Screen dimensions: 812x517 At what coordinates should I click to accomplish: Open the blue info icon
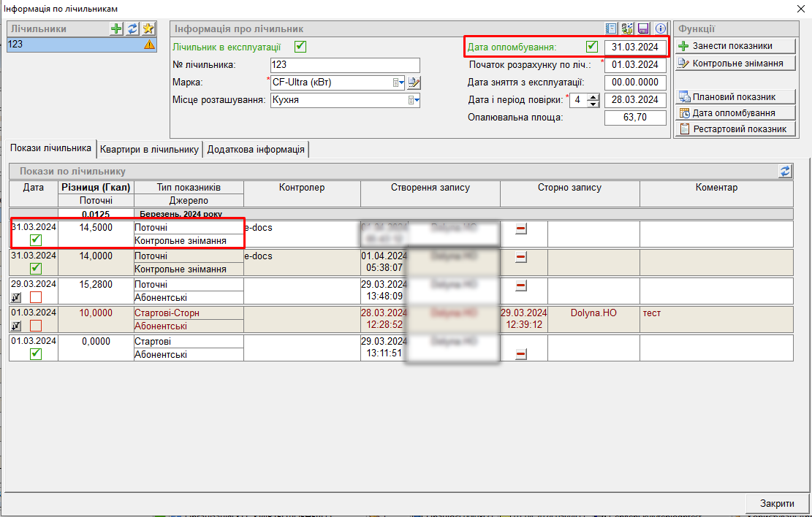click(x=661, y=28)
